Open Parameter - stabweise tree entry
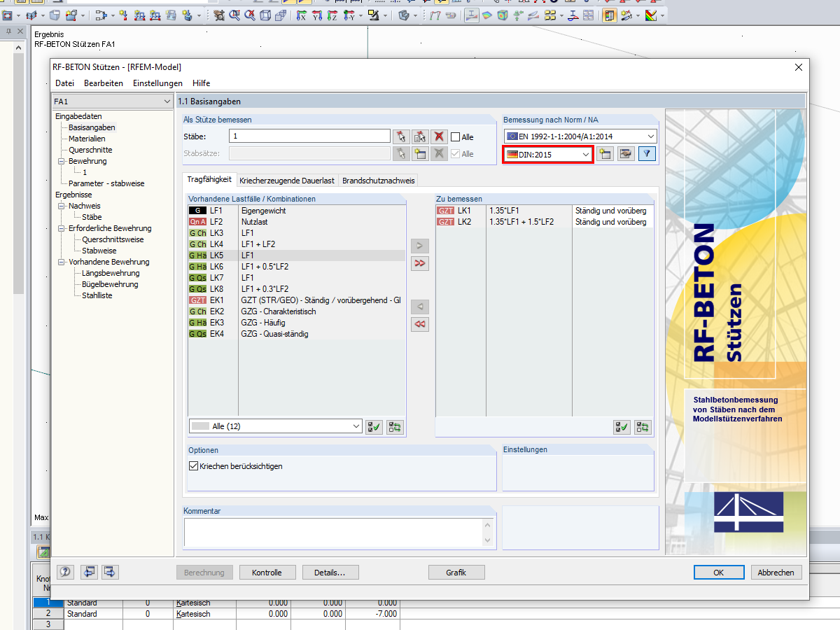Viewport: 840px width, 630px height. pyautogui.click(x=106, y=183)
